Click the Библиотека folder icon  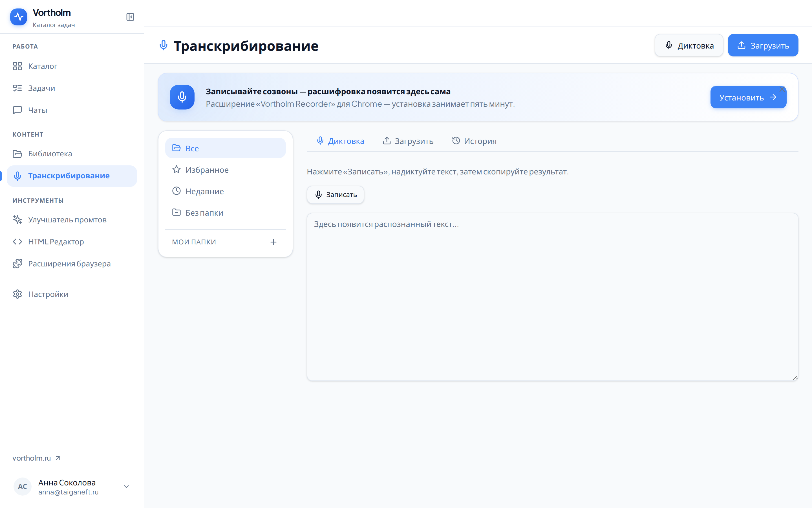[x=17, y=154]
